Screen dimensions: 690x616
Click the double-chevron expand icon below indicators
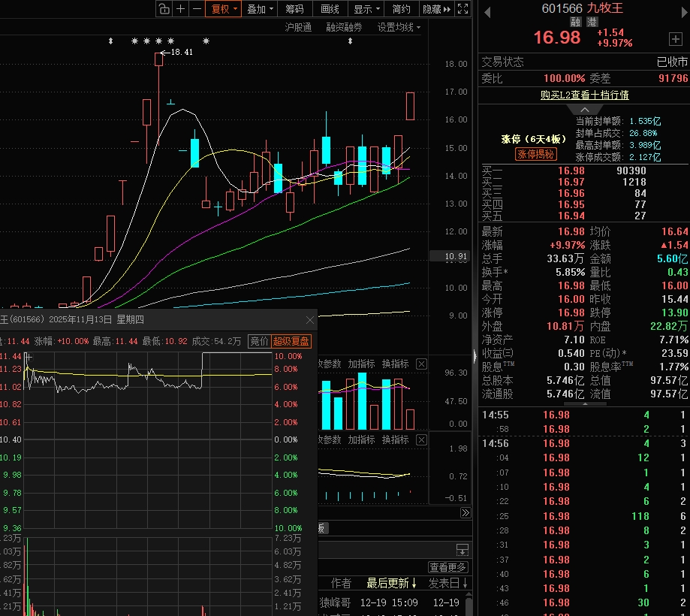466,512
